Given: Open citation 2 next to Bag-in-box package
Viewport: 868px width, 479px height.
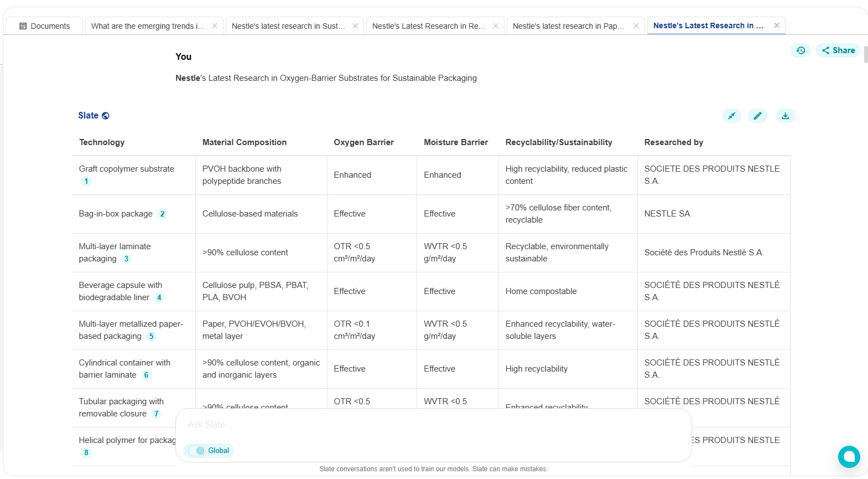Looking at the screenshot, I should click(x=162, y=214).
